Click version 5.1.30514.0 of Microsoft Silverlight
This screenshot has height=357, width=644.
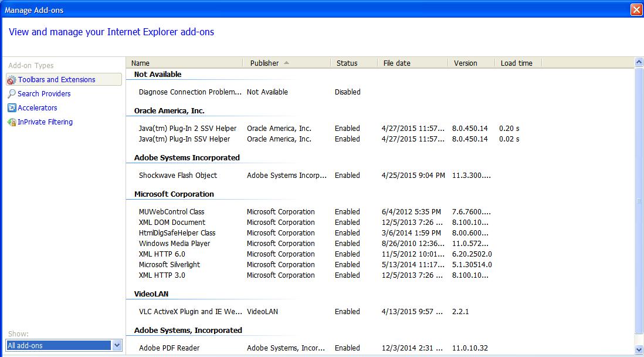(472, 265)
